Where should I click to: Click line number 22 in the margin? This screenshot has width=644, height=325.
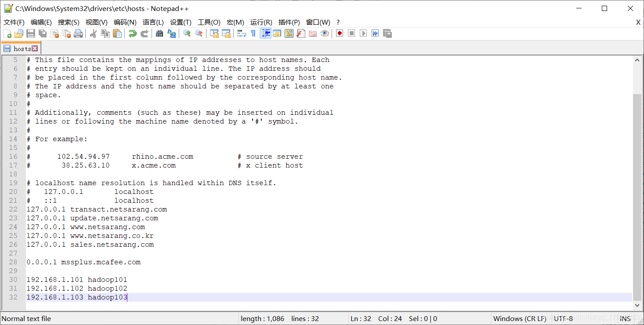click(13, 209)
